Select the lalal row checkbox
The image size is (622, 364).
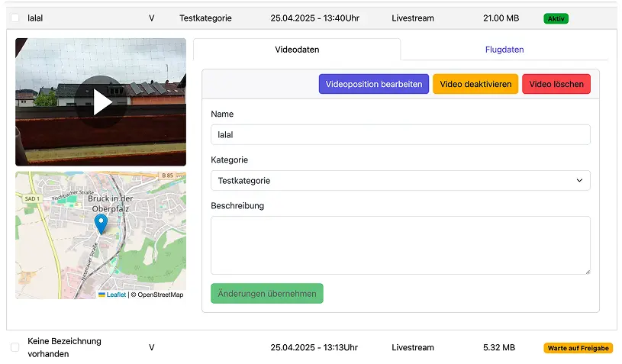point(15,18)
